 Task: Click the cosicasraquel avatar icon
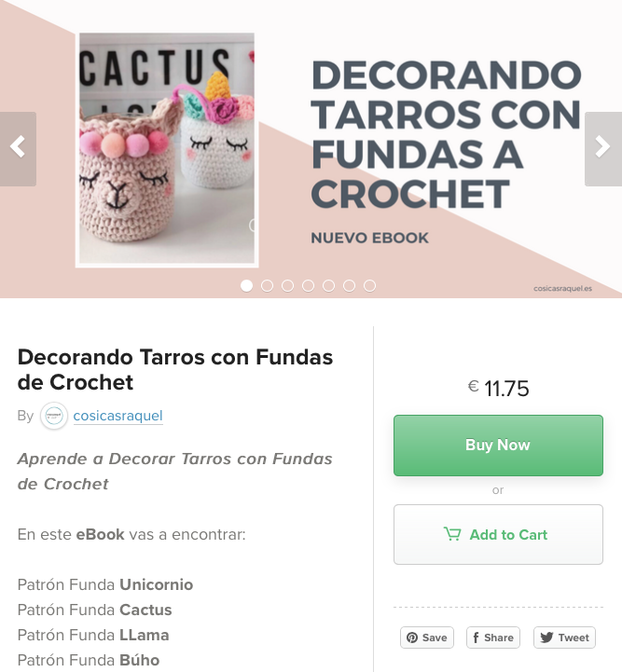click(54, 416)
